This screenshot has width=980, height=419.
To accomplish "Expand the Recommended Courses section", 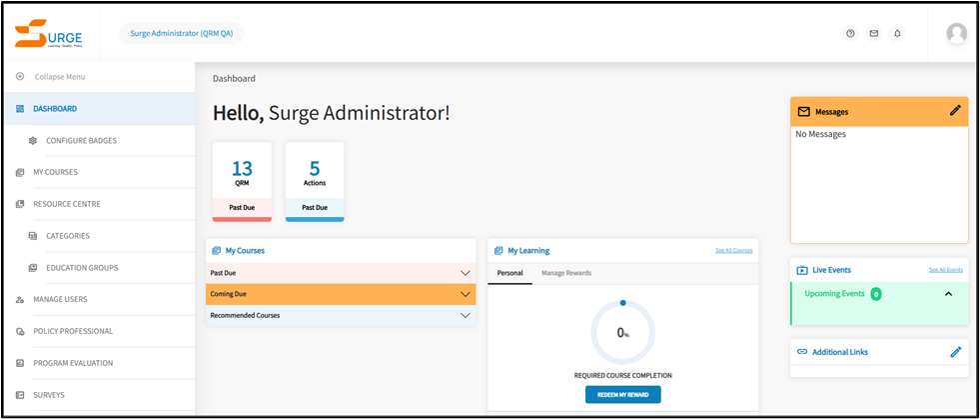I will point(465,315).
